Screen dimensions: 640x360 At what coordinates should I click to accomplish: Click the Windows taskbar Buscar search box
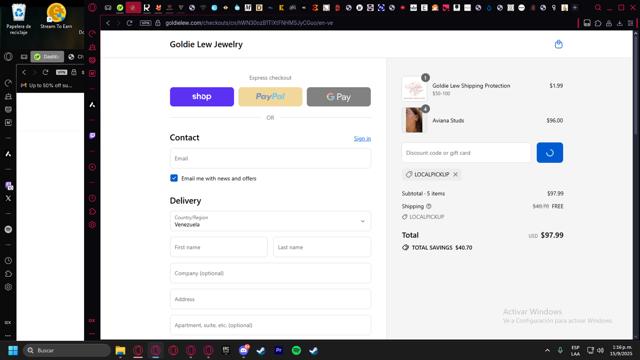click(68, 350)
